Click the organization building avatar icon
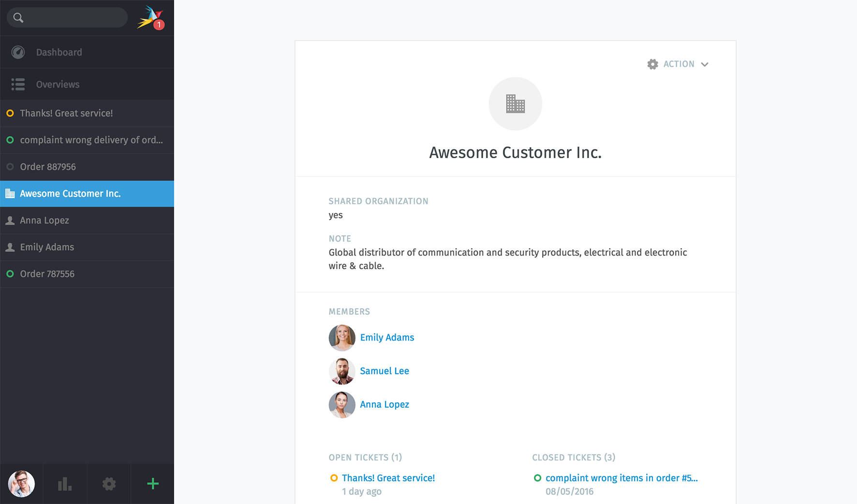The height and width of the screenshot is (504, 857). point(515,104)
